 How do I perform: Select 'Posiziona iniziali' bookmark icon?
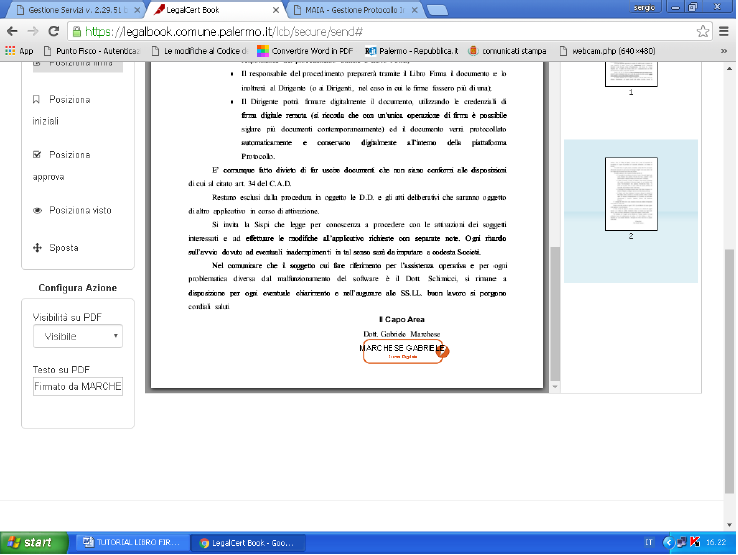37,100
